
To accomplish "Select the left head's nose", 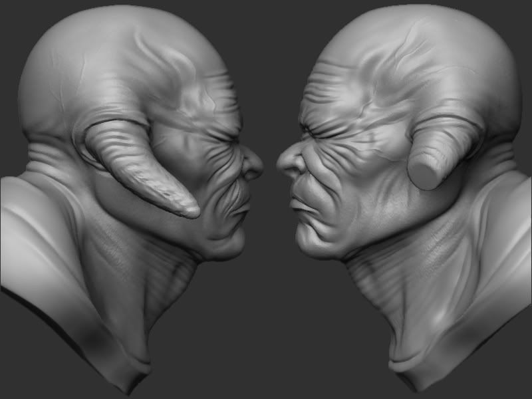I will (x=251, y=164).
